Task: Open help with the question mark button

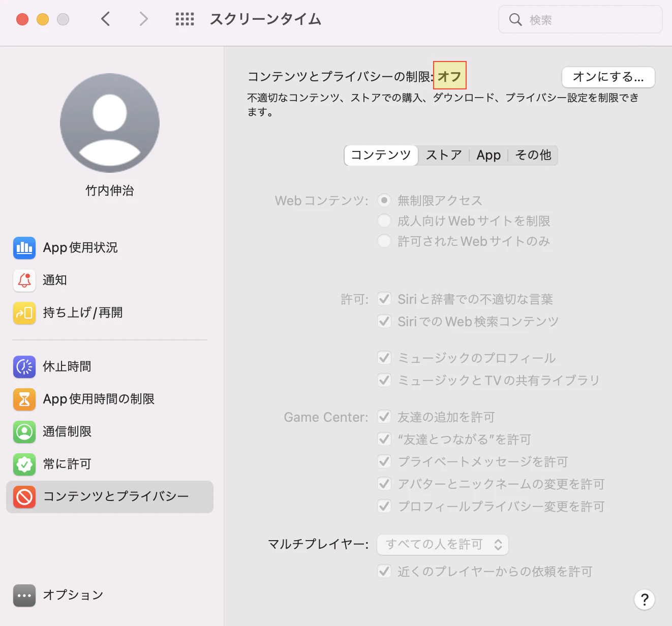Action: pyautogui.click(x=645, y=600)
